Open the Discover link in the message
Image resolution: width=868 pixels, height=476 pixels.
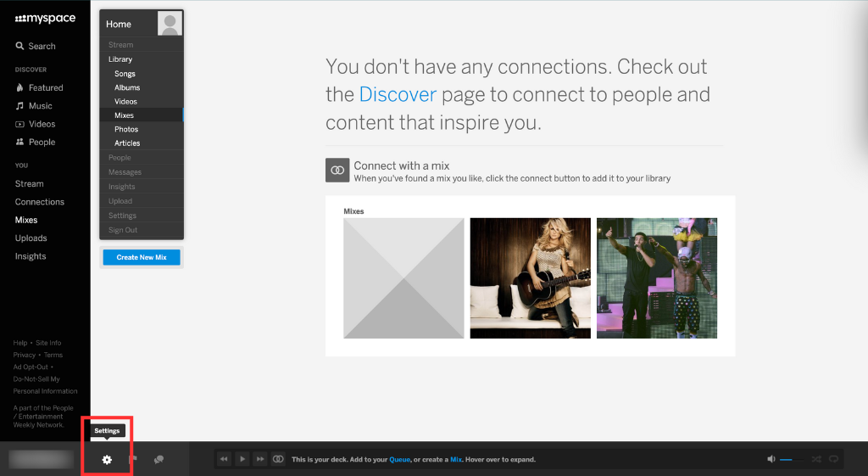398,94
